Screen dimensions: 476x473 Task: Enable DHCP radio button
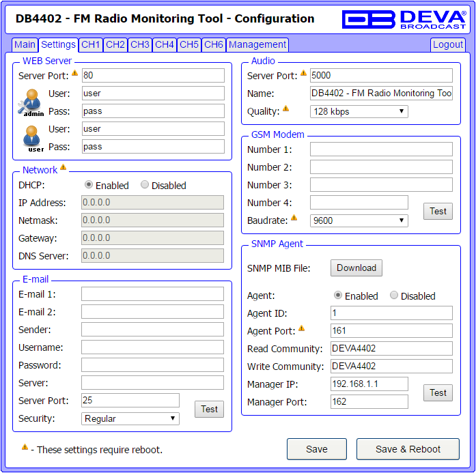(89, 184)
